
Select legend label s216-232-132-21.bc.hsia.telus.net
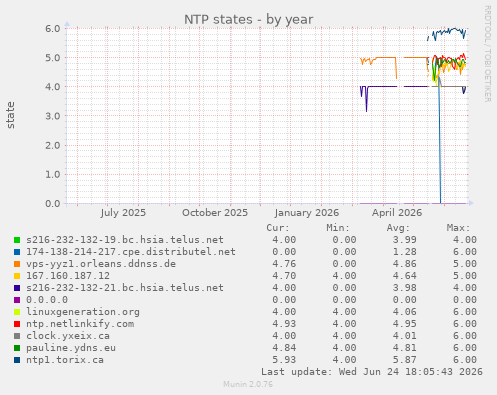pos(125,288)
